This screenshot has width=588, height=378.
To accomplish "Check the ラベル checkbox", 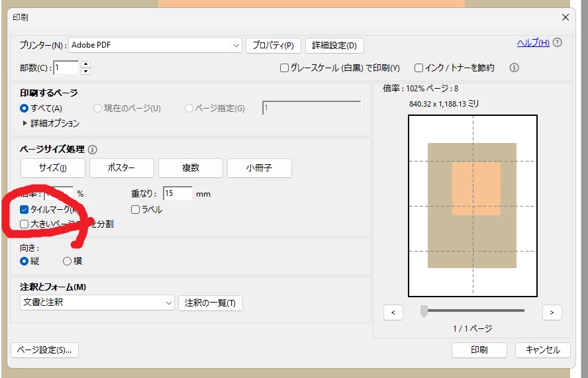I will (135, 209).
